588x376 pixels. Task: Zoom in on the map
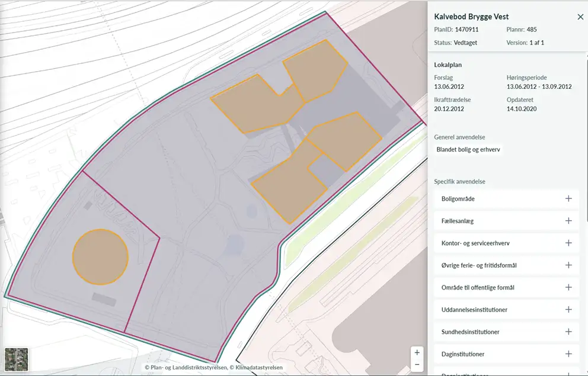(417, 353)
